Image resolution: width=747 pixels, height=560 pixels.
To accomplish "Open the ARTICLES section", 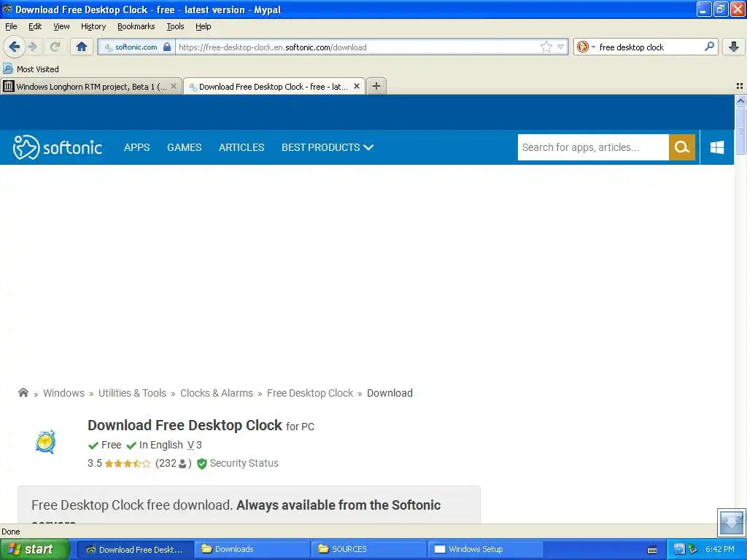I will pyautogui.click(x=241, y=147).
